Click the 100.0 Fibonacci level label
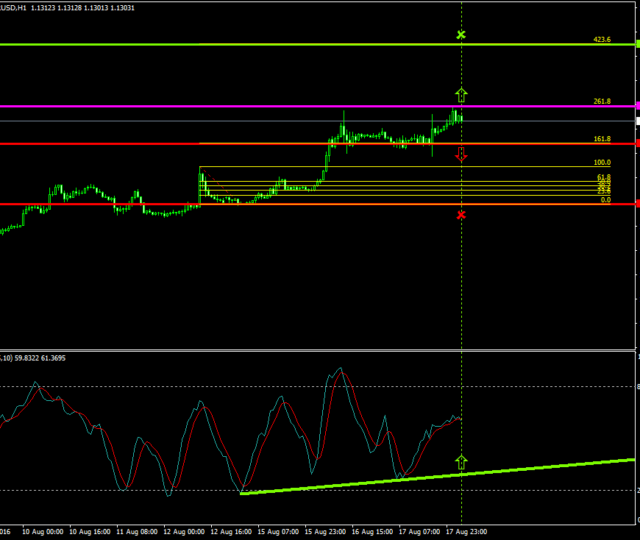The height and width of the screenshot is (540, 640). (601, 162)
